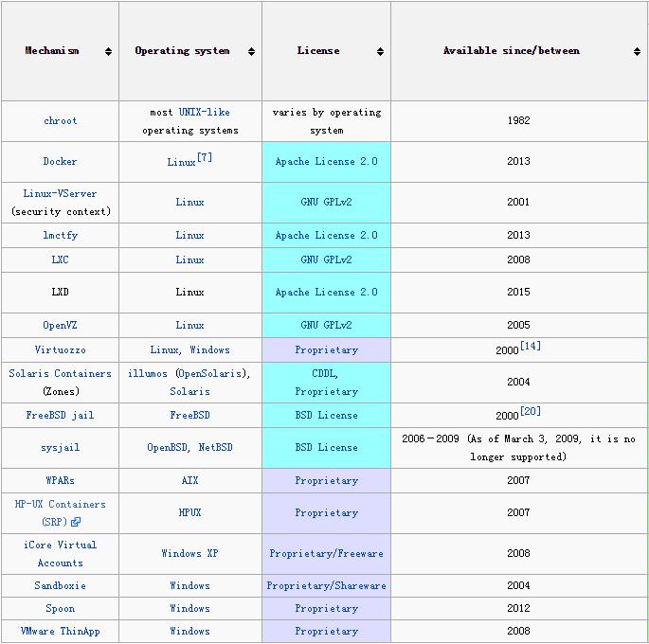Screen dimensions: 649x644
Task: Sort table by Operating system column arrows
Action: pos(251,52)
